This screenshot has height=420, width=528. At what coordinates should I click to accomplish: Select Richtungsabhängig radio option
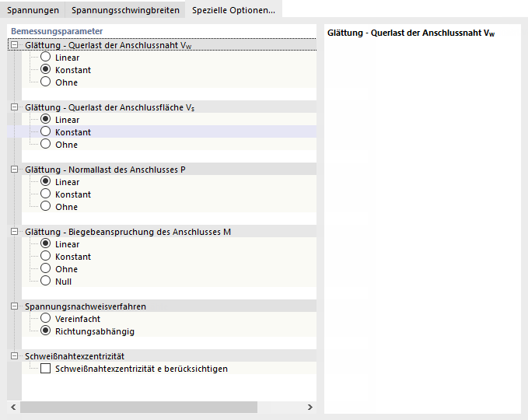(46, 331)
